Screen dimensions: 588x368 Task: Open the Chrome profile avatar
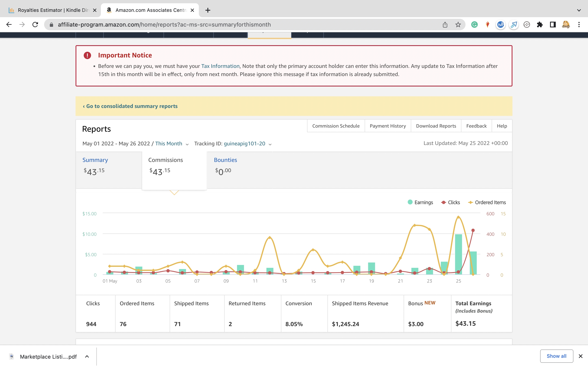[x=566, y=25]
